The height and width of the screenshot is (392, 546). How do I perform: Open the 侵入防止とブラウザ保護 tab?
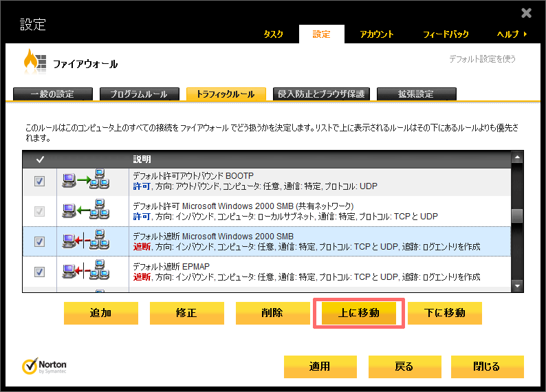[322, 94]
